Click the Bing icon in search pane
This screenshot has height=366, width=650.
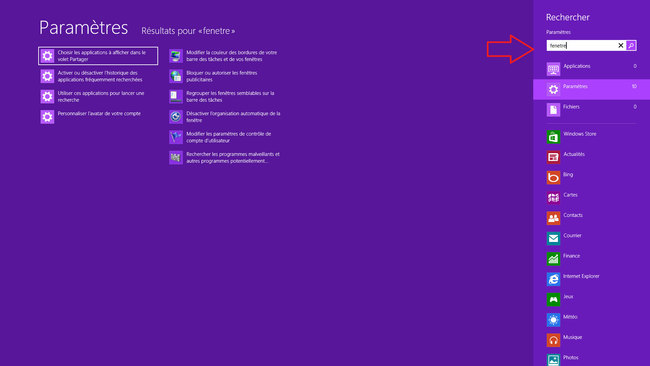[553, 177]
